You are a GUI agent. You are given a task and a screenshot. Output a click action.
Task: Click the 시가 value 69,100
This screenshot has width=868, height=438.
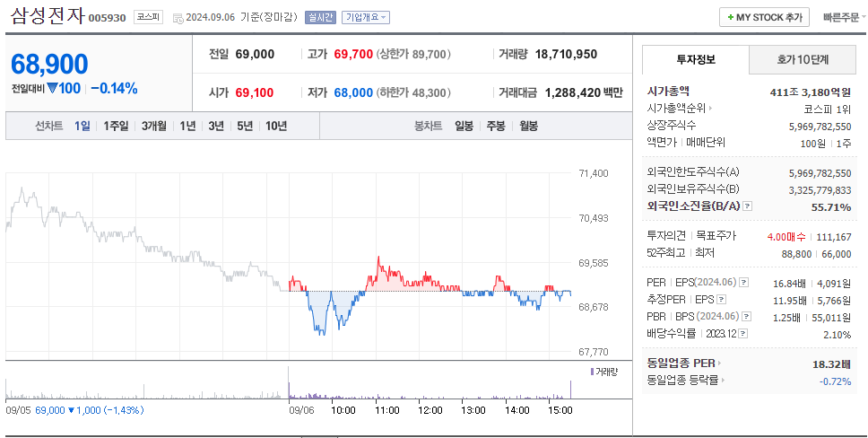pos(255,92)
